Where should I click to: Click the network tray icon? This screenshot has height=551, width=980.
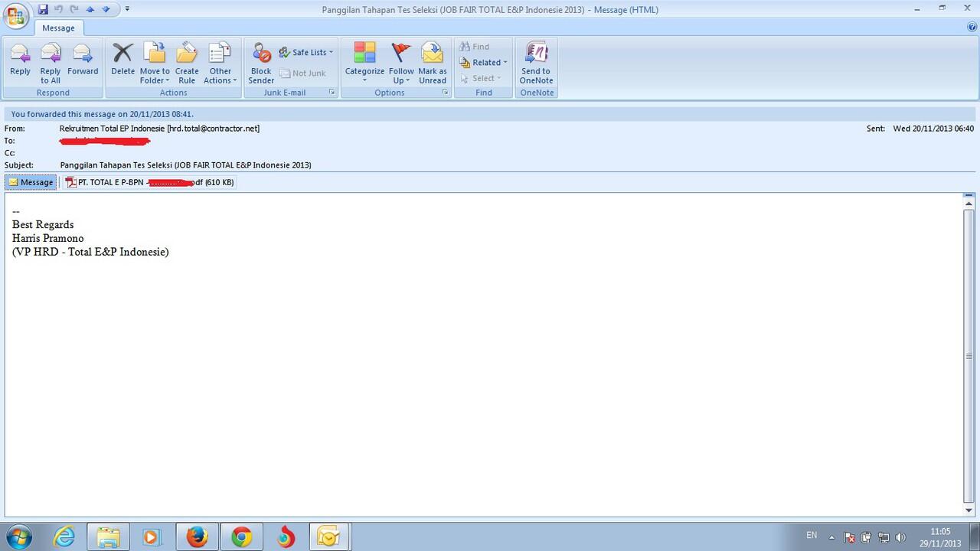[x=884, y=537]
